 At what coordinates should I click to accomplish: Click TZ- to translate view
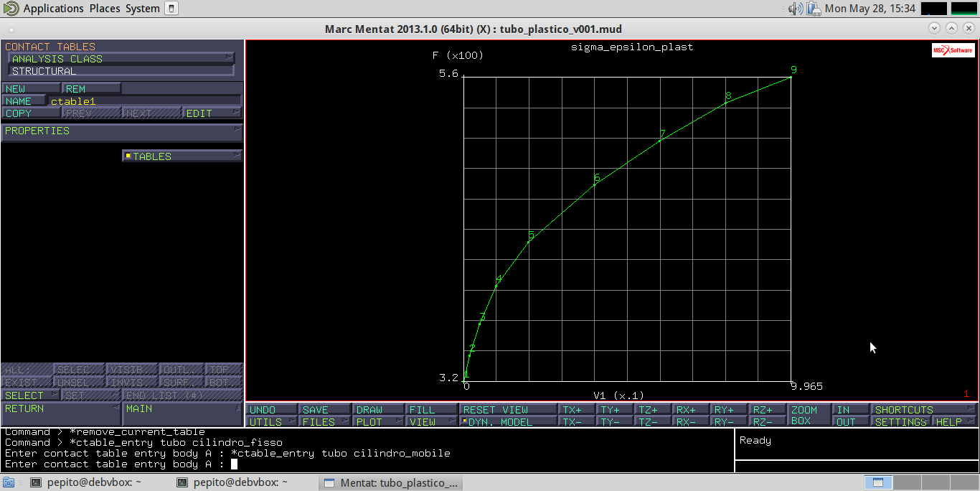click(654, 422)
